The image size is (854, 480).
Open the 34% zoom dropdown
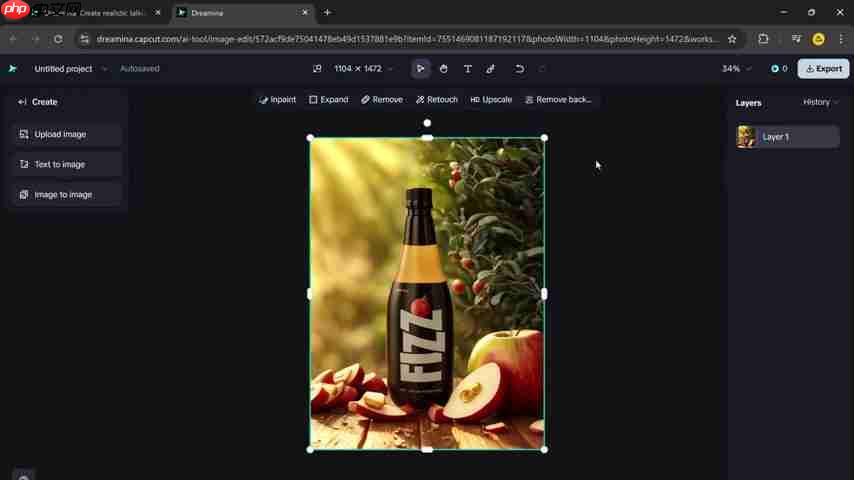click(736, 69)
